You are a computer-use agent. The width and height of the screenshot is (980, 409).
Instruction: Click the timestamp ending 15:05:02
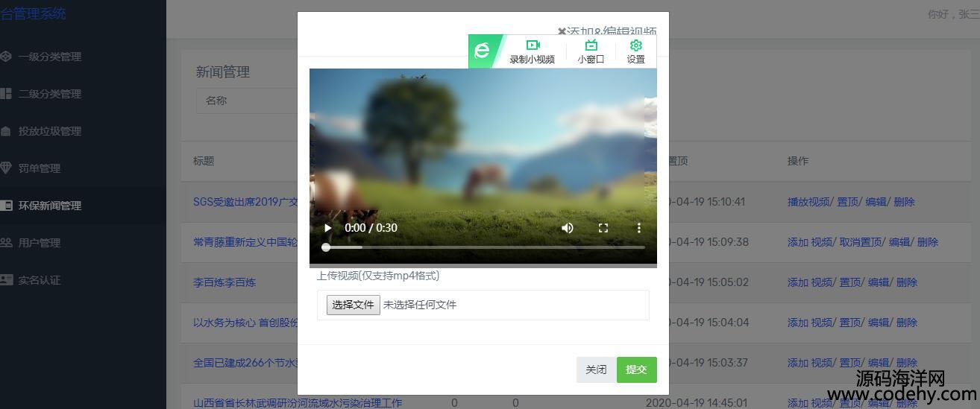709,282
